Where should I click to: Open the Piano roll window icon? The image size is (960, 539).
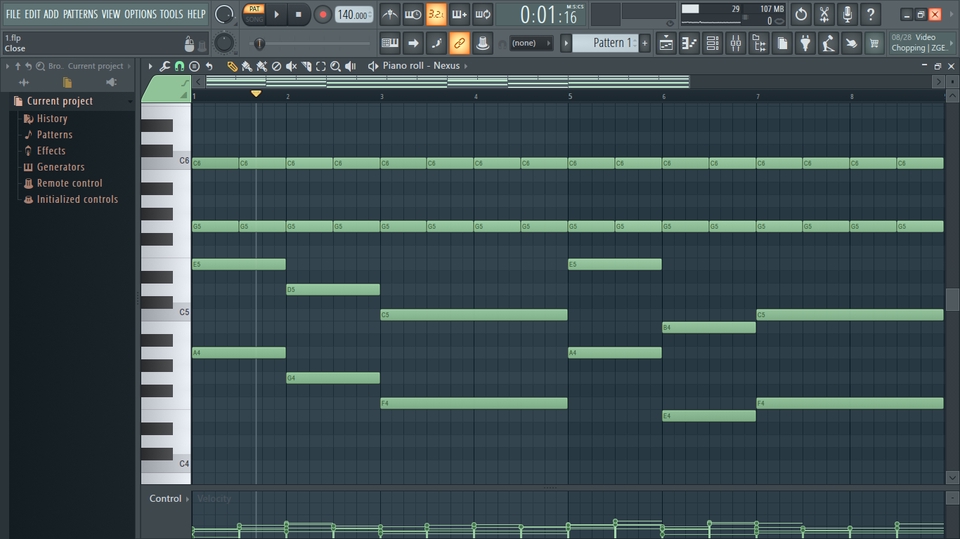pyautogui.click(x=689, y=43)
